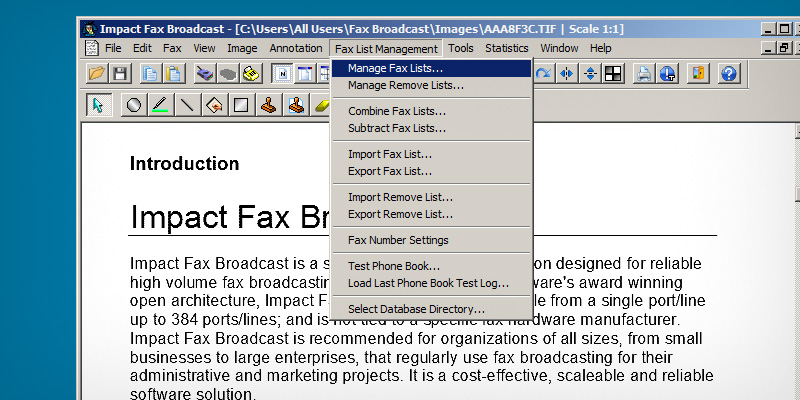
Task: Click Export Remove List menu item
Action: [400, 214]
